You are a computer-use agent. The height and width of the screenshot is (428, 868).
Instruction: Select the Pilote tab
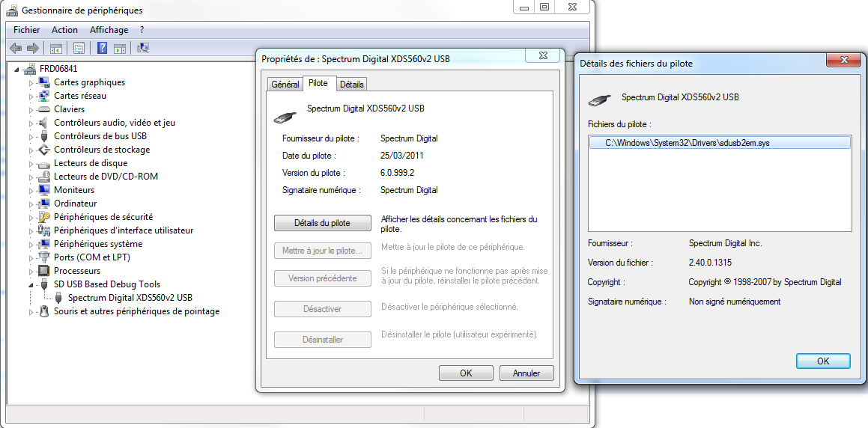(318, 84)
